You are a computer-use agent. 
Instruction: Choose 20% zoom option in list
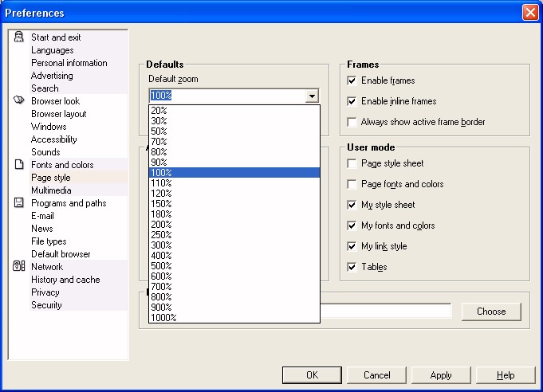point(159,110)
